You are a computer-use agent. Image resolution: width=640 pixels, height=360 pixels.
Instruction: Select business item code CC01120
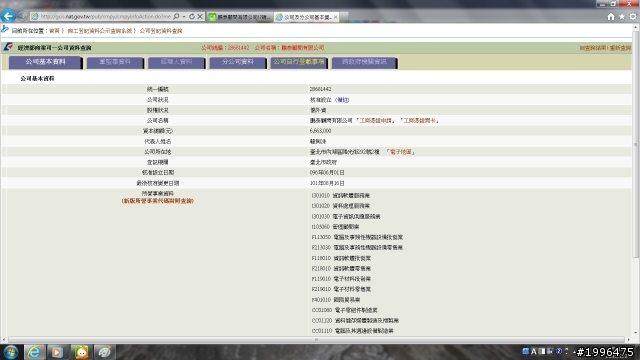tap(322, 320)
